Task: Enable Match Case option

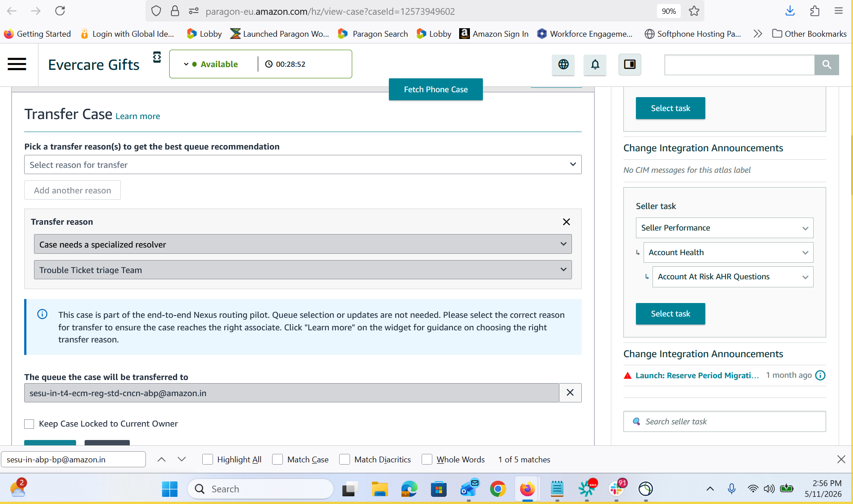Action: (x=277, y=459)
